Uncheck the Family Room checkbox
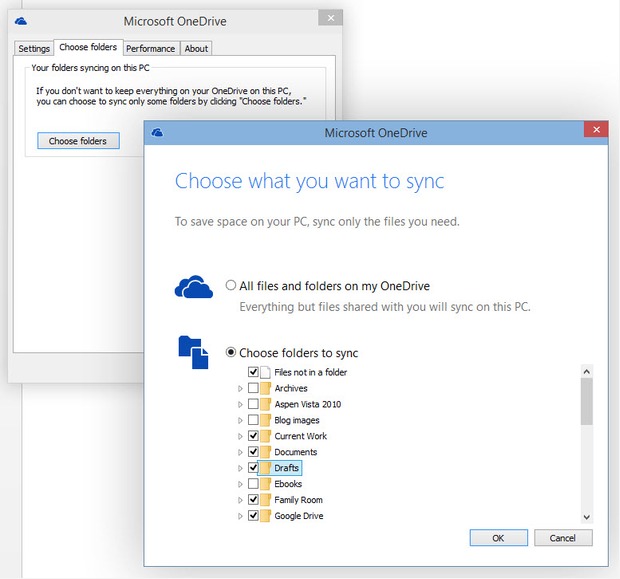Viewport: 620px width, 579px height. [253, 500]
